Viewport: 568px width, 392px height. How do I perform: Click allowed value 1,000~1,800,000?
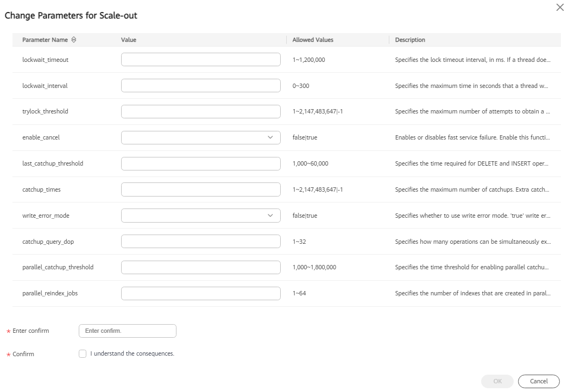coord(314,267)
